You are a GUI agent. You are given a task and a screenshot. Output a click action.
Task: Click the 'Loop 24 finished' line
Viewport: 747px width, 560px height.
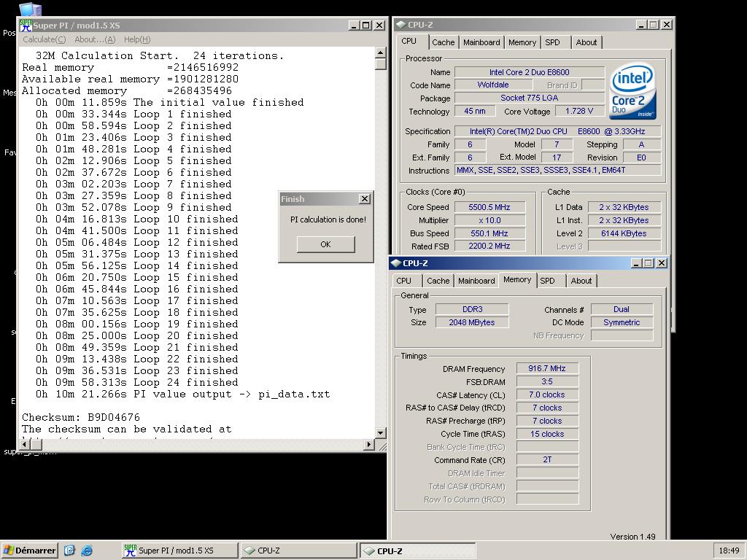[x=136, y=382]
